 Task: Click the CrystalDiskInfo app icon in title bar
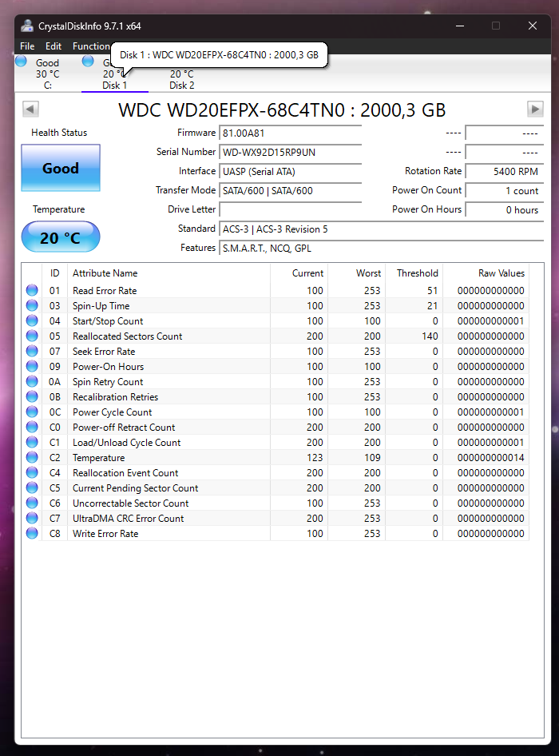27,26
